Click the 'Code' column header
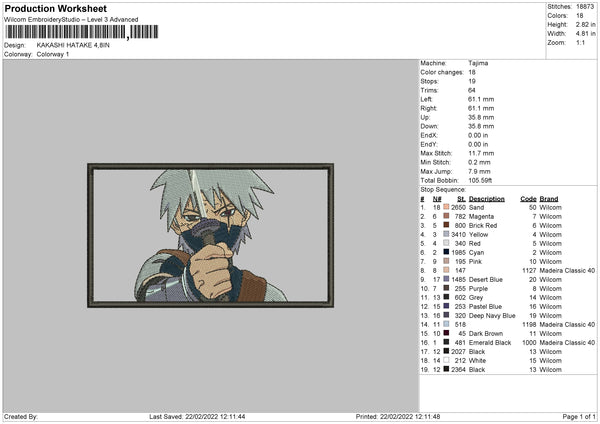Image resolution: width=600 pixels, height=424 pixels. click(x=528, y=199)
